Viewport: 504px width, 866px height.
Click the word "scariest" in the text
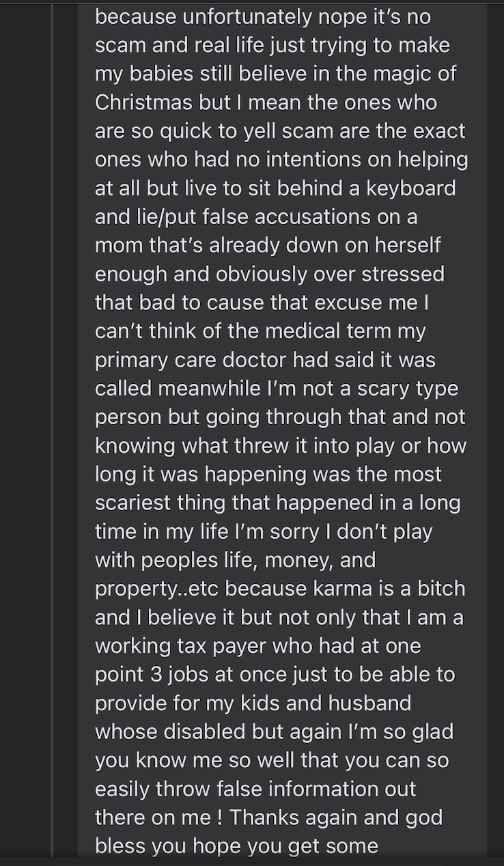[x=137, y=503]
